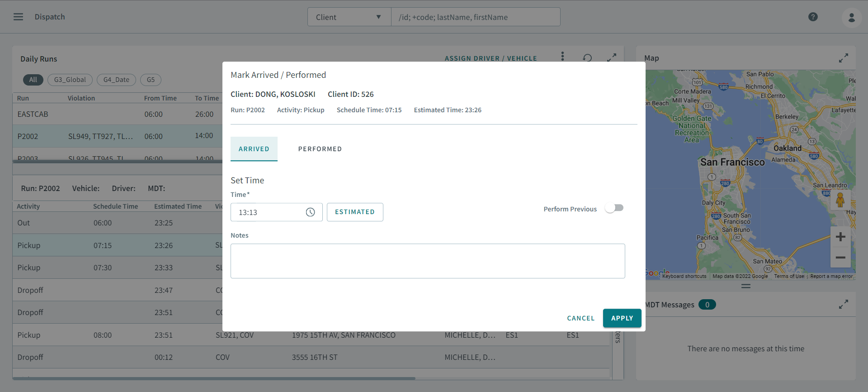This screenshot has height=392, width=868.
Task: Focus the client search input field
Action: (476, 17)
